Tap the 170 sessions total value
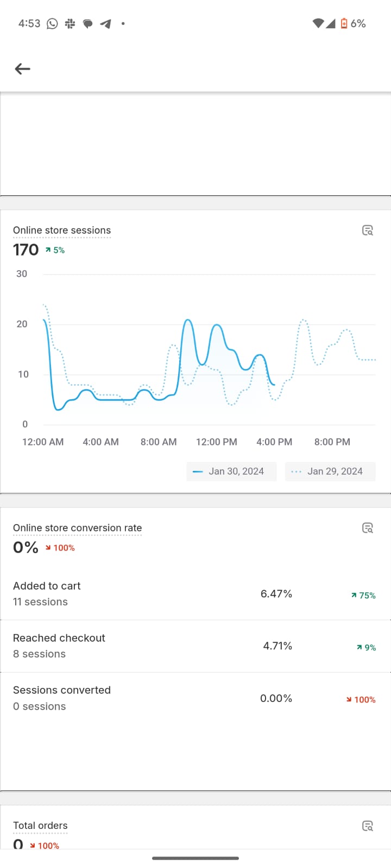 point(26,250)
